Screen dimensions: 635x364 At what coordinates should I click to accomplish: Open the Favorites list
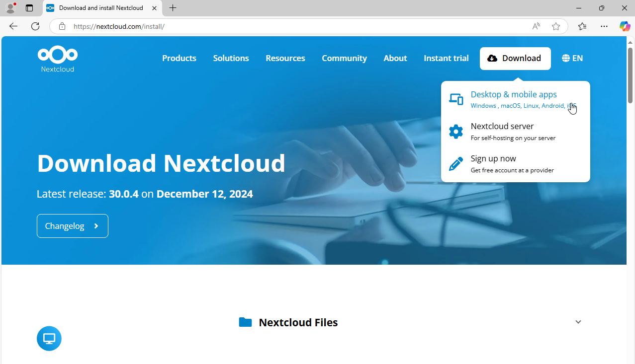[x=582, y=26]
